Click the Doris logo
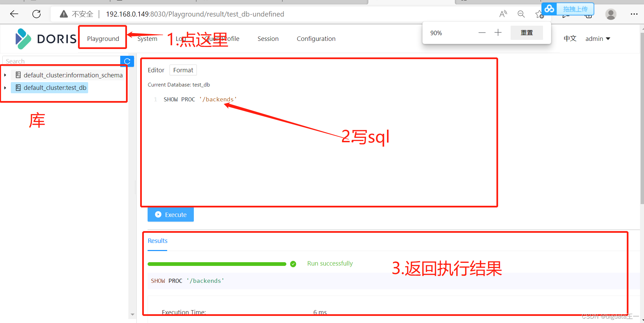Viewport: 644px width, 323px height. (x=46, y=39)
